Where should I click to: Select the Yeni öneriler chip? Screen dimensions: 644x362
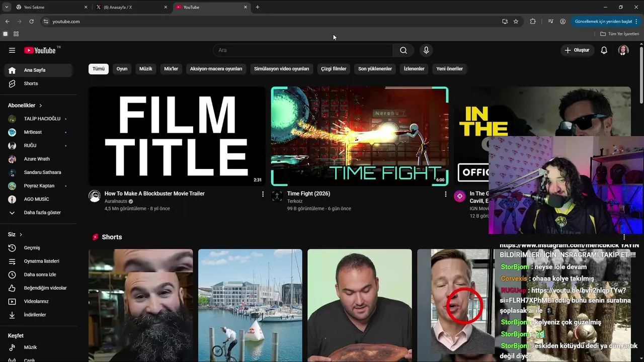[449, 69]
